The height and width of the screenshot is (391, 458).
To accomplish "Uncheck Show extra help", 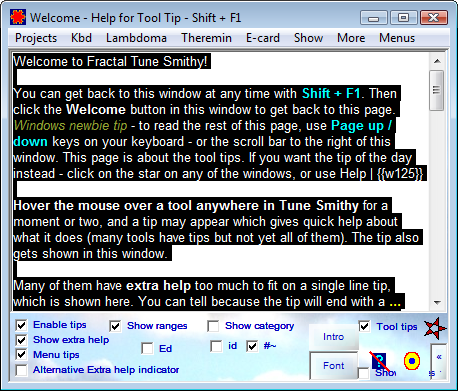I will 22,340.
